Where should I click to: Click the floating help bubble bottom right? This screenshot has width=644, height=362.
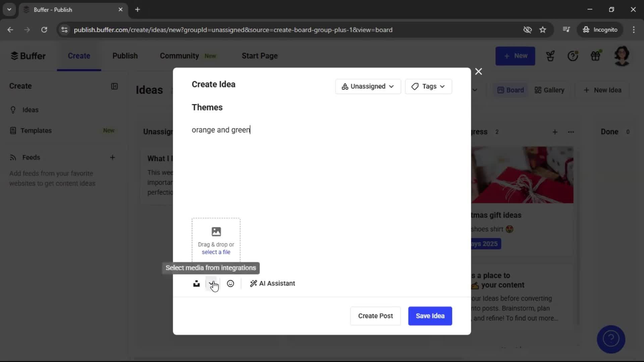[611, 339]
